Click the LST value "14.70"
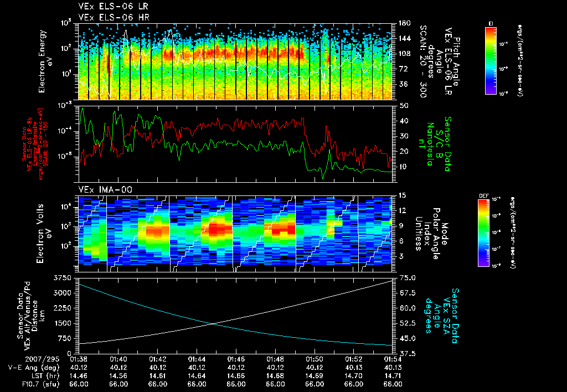 (353, 376)
